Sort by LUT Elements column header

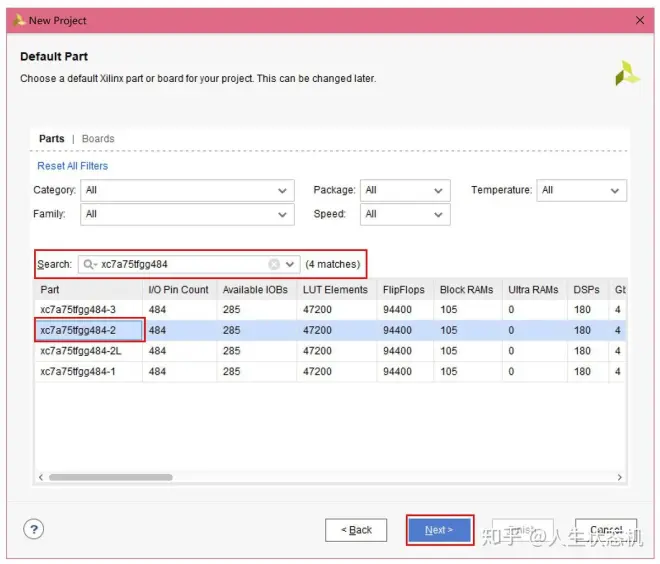click(337, 290)
